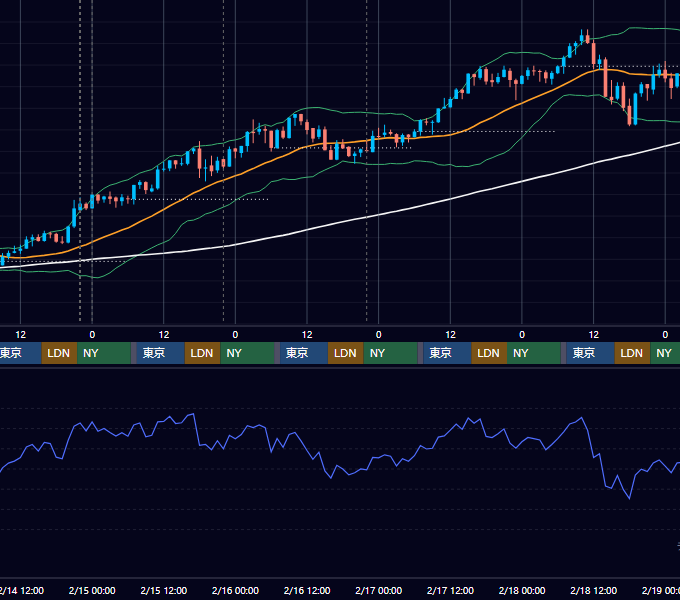Click the 2/15 12:00 date label
The width and height of the screenshot is (680, 600).
(163, 590)
